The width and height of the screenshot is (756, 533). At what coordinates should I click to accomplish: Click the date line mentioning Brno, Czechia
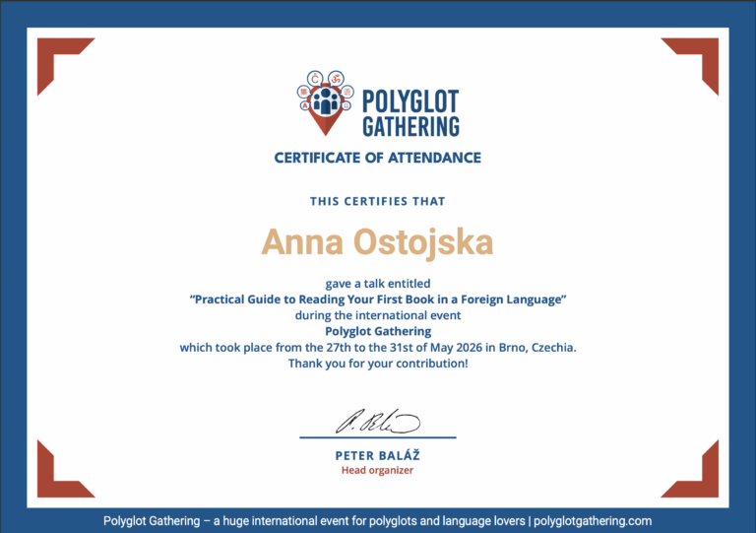[x=378, y=348]
